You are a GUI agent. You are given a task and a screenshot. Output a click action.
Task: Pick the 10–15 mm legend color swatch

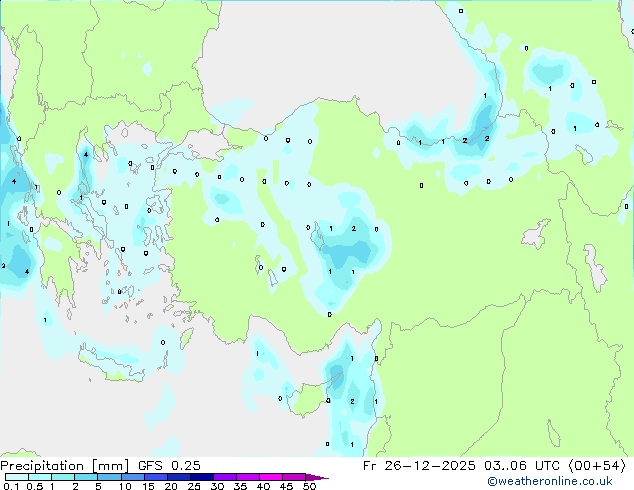click(x=132, y=477)
